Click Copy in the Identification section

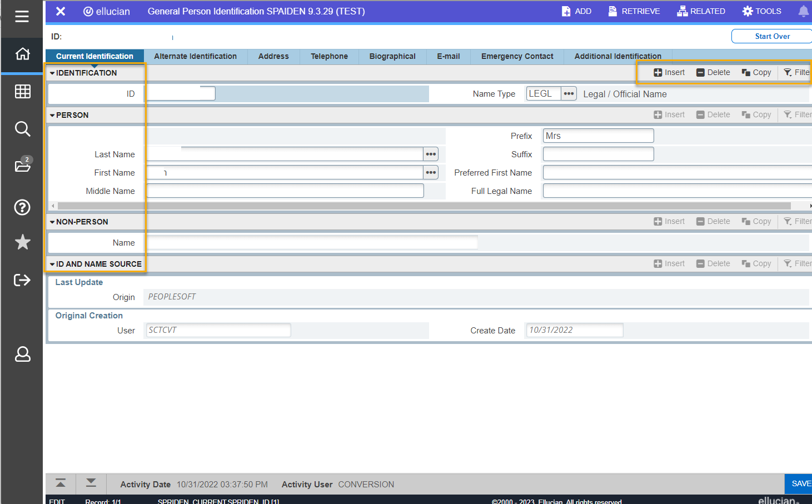(756, 72)
